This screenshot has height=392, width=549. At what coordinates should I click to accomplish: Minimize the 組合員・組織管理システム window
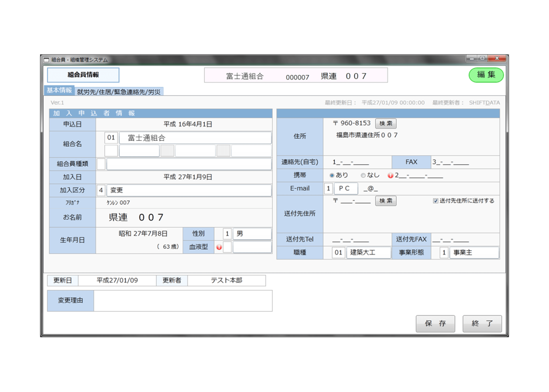[472, 58]
